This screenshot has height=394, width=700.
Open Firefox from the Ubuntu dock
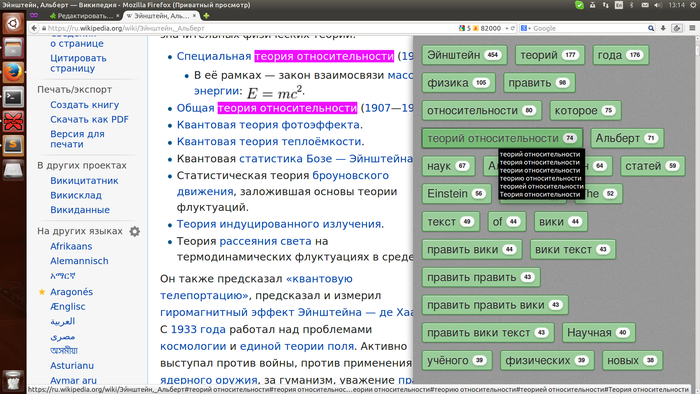(x=13, y=72)
